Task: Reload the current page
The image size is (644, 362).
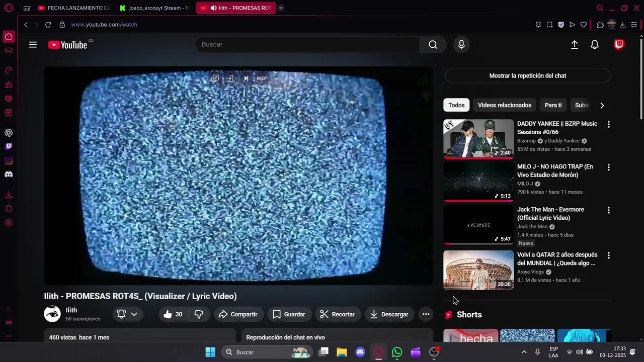Action: point(48,25)
